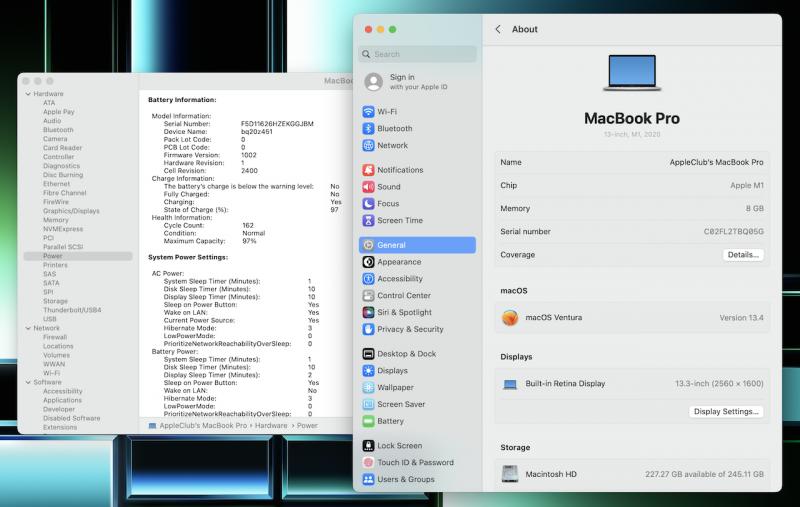
Task: Open Wi-Fi settings in sidebar
Action: [386, 112]
